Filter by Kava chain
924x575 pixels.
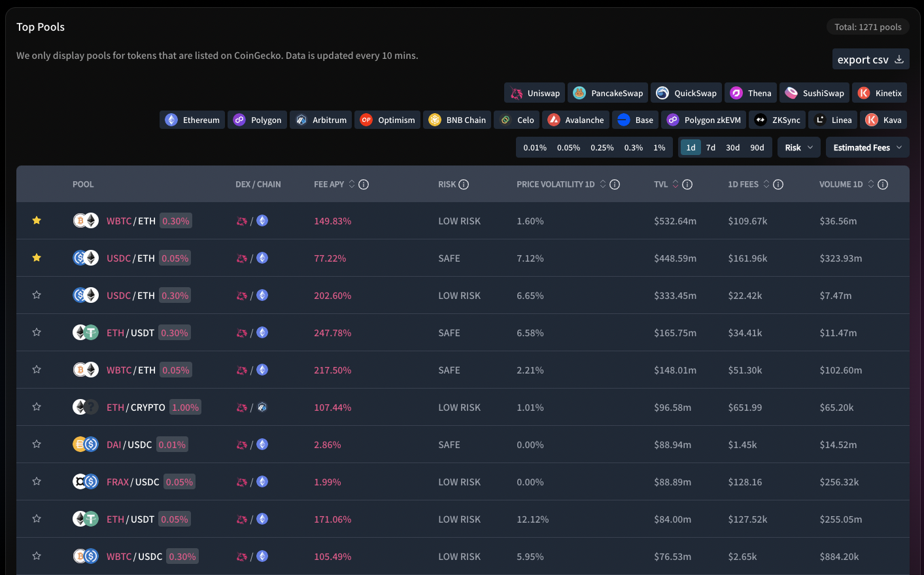point(883,120)
